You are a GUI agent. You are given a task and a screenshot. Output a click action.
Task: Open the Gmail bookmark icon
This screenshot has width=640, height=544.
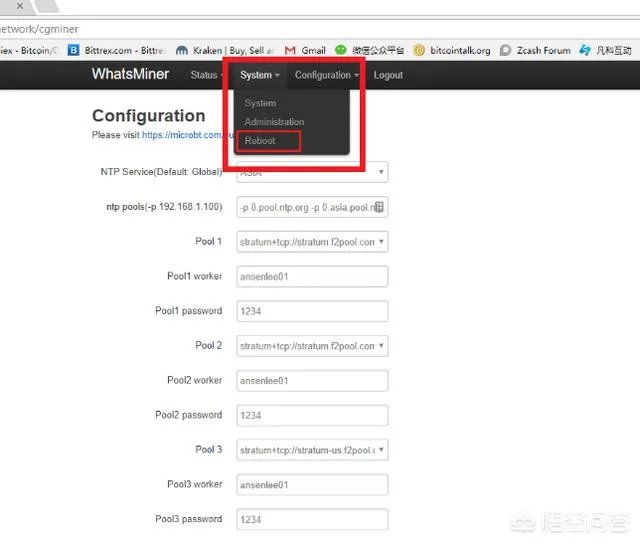290,50
